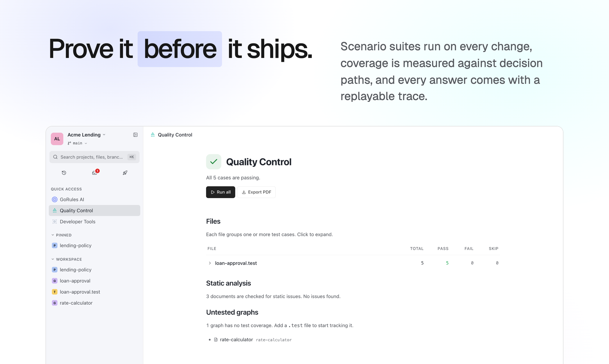Open the main branch selector
This screenshot has height=364, width=609.
(77, 143)
